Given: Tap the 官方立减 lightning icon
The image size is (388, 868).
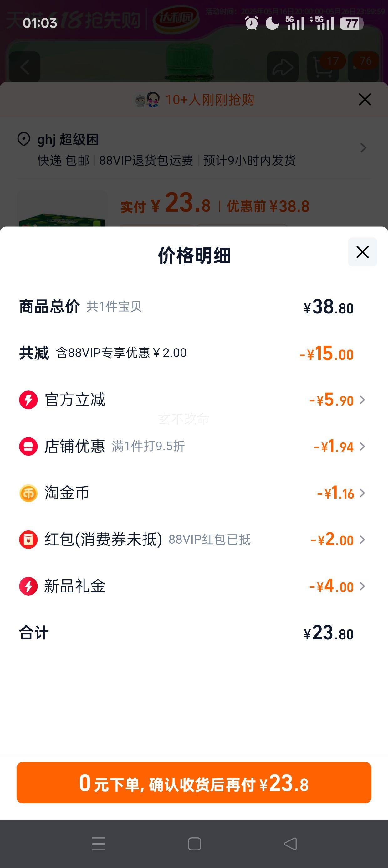Looking at the screenshot, I should pyautogui.click(x=28, y=400).
